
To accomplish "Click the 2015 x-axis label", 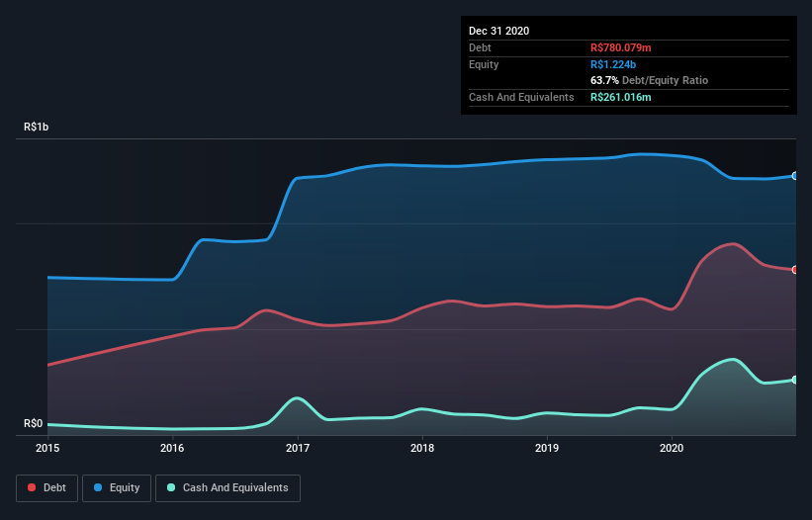I will [47, 448].
